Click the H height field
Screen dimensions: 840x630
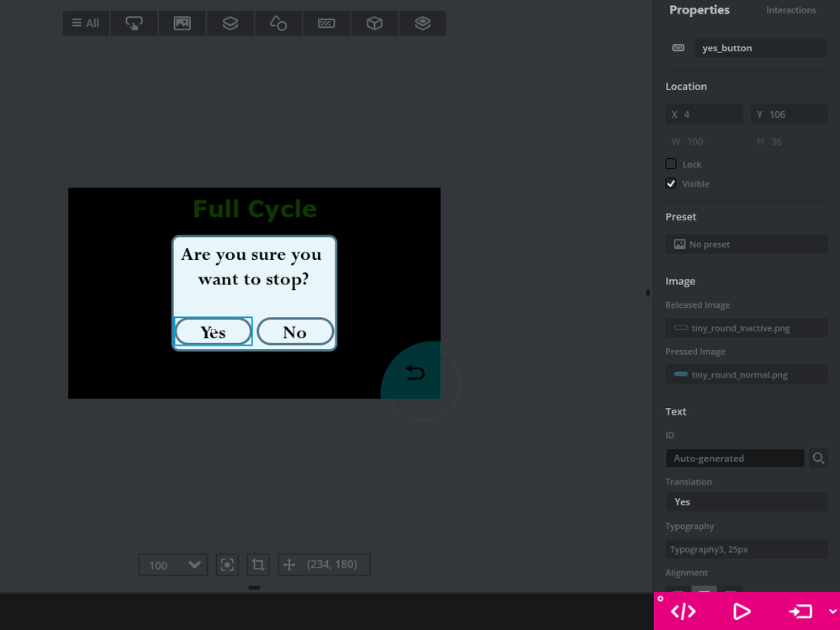click(790, 141)
